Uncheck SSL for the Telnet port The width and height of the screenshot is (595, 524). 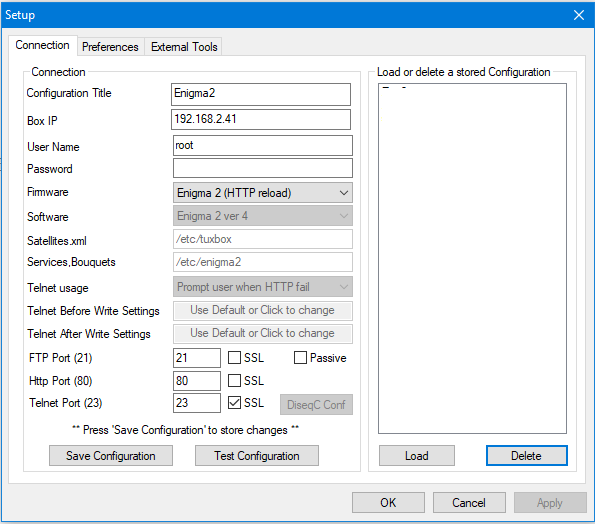point(235,403)
